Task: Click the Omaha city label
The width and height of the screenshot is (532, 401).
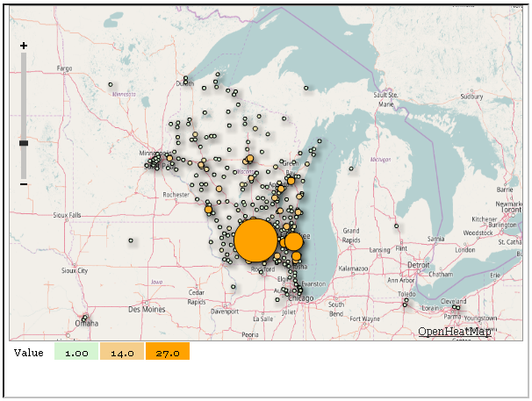Action: [x=87, y=323]
